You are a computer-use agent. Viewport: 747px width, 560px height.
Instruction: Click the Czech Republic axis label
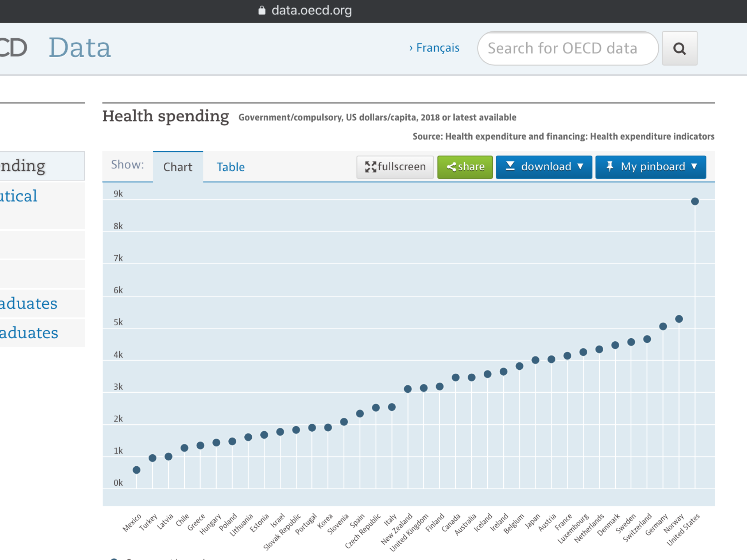363,530
